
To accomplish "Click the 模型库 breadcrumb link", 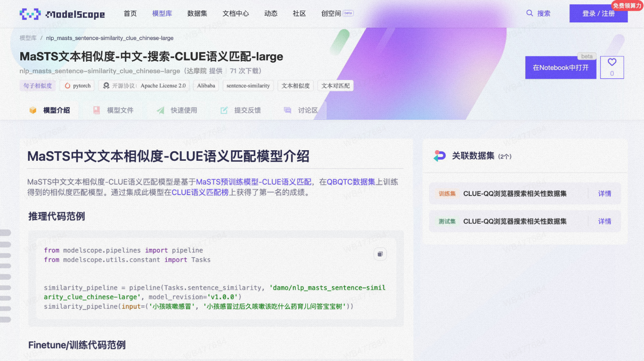I will point(28,38).
